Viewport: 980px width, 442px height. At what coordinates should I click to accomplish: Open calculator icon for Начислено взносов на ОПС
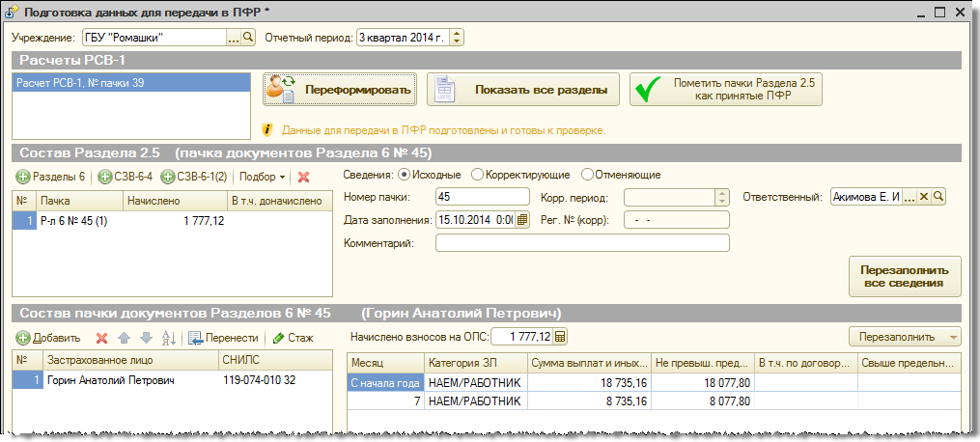[x=561, y=337]
